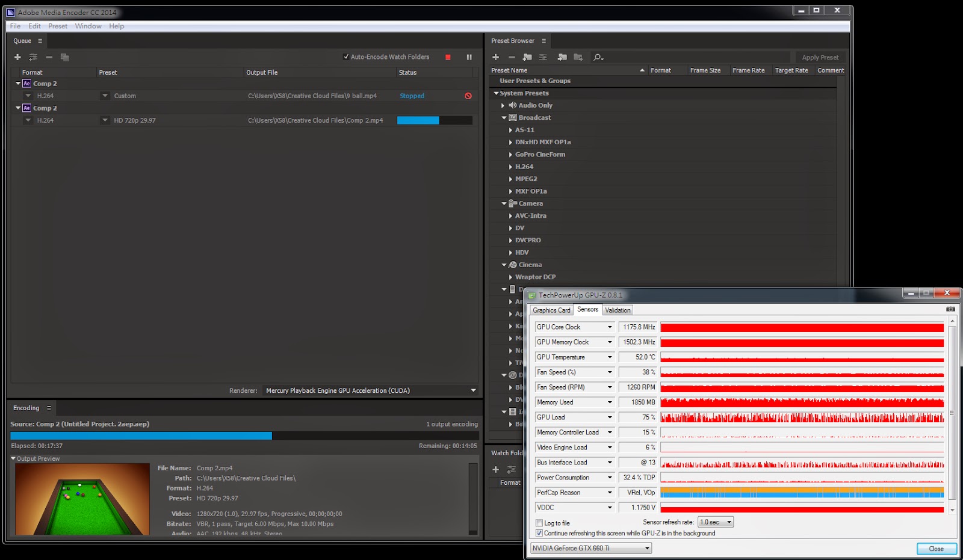The image size is (963, 560).
Task: Open the Sensor refresh rate dropdown
Action: point(716,522)
